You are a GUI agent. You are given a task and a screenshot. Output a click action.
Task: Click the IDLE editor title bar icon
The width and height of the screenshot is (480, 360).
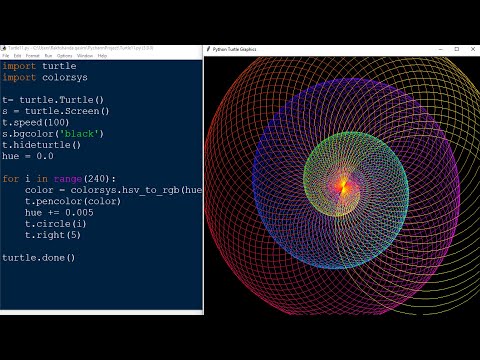pyautogui.click(x=4, y=48)
